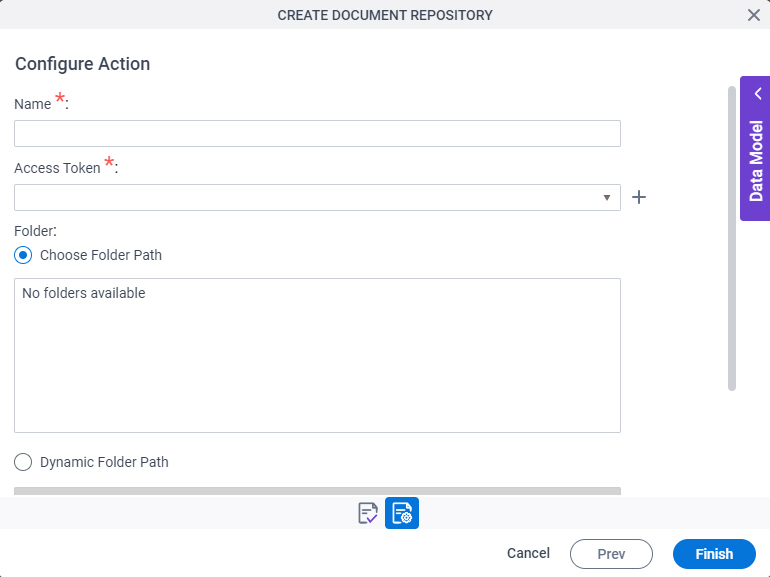Click Cancel to discard changes
This screenshot has height=577, width=770.
(528, 553)
